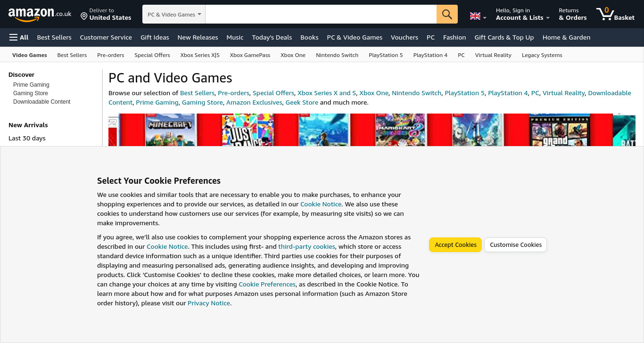
Task: Open Books in the navigation bar
Action: (309, 37)
